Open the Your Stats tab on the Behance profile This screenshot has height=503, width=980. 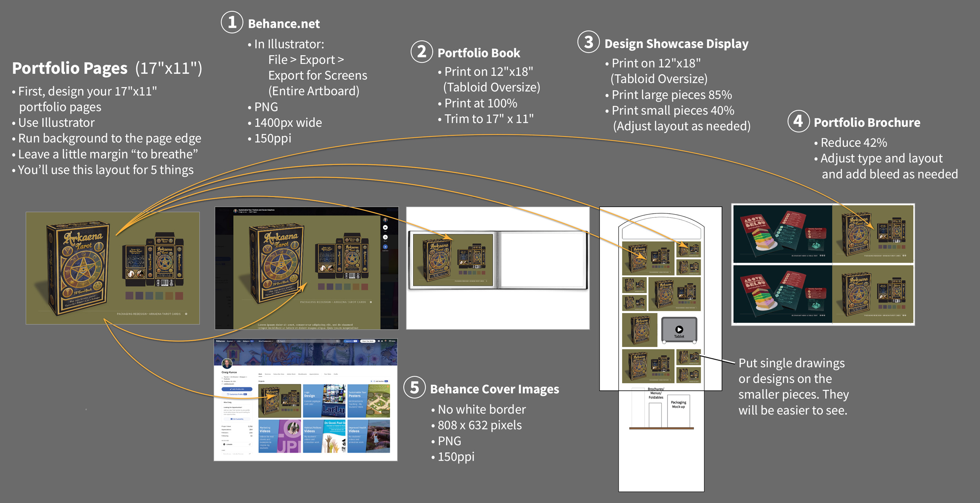[328, 374]
